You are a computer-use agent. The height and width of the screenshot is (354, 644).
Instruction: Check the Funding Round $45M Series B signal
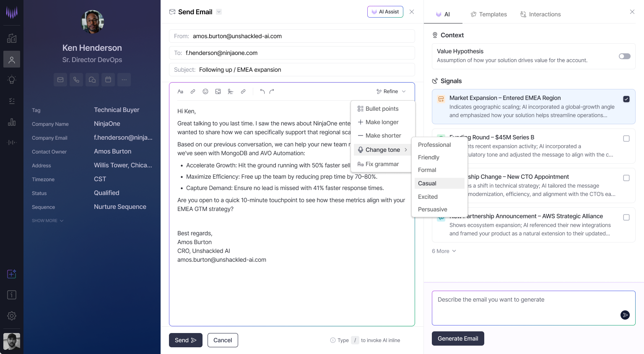[626, 138]
